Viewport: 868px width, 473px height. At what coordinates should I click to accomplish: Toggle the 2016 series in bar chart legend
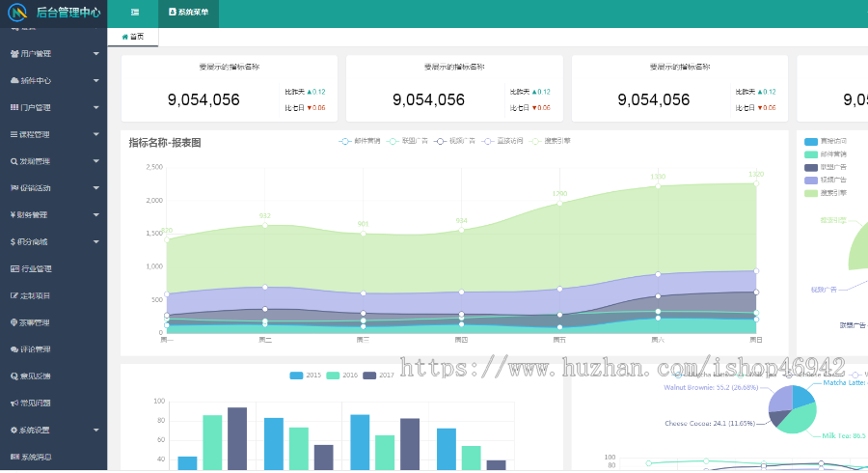[342, 376]
